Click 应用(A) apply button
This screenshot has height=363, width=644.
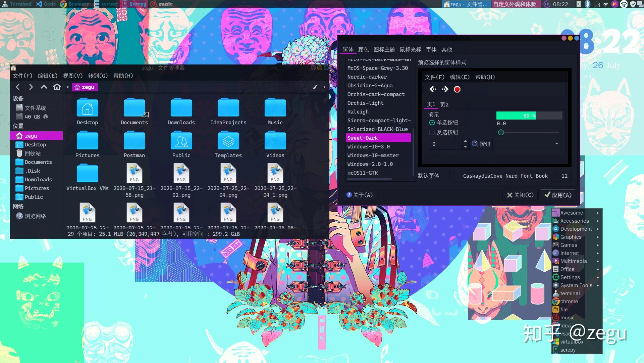[558, 195]
